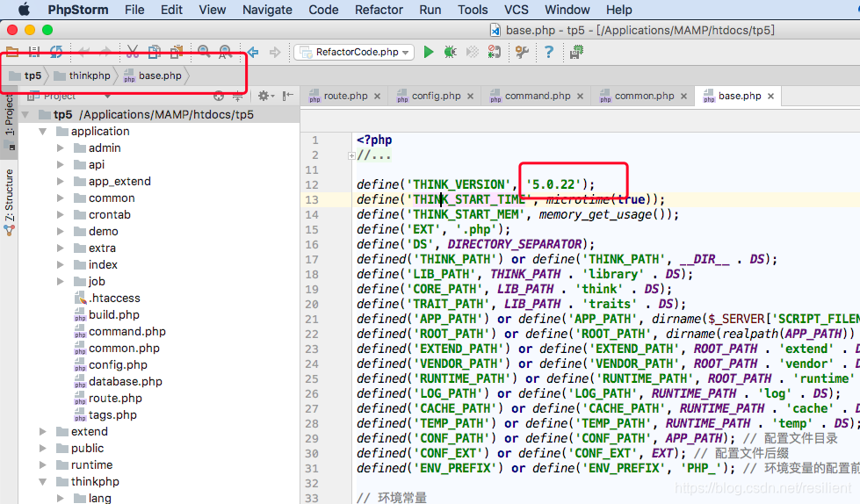Expand the public folder arrow
Image resolution: width=860 pixels, height=504 pixels.
tap(43, 449)
